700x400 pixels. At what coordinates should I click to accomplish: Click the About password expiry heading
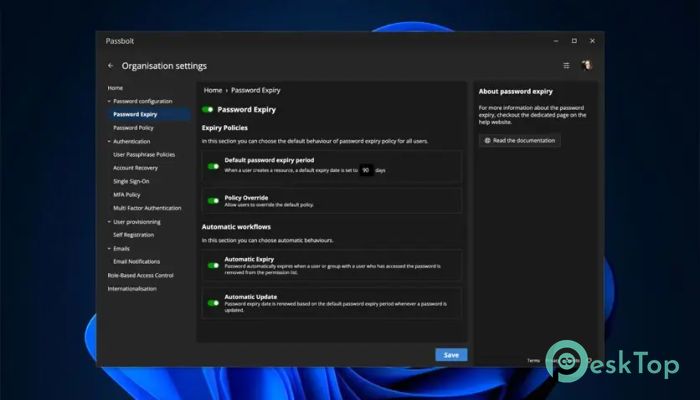coord(516,92)
